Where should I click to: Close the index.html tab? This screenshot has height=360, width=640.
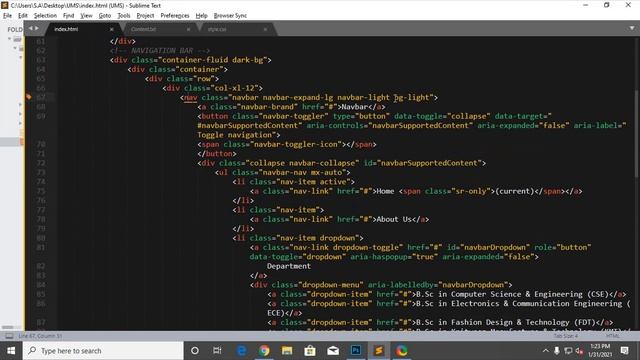[111, 29]
